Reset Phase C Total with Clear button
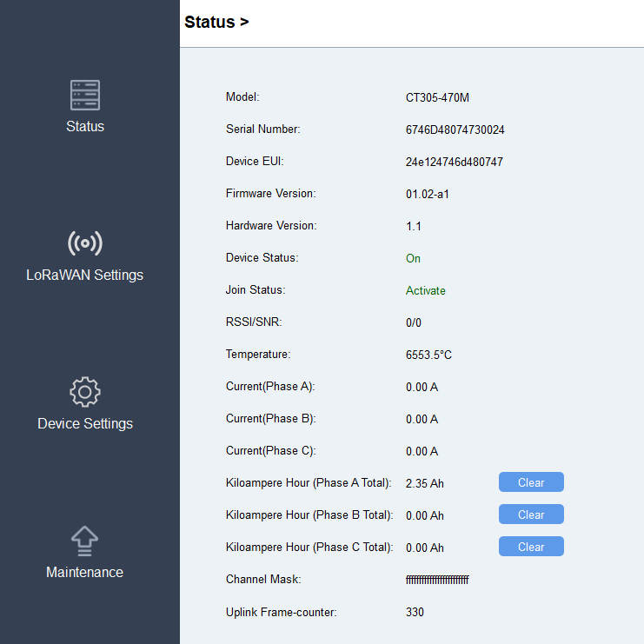Viewport: 644px width, 644px height. coord(531,547)
